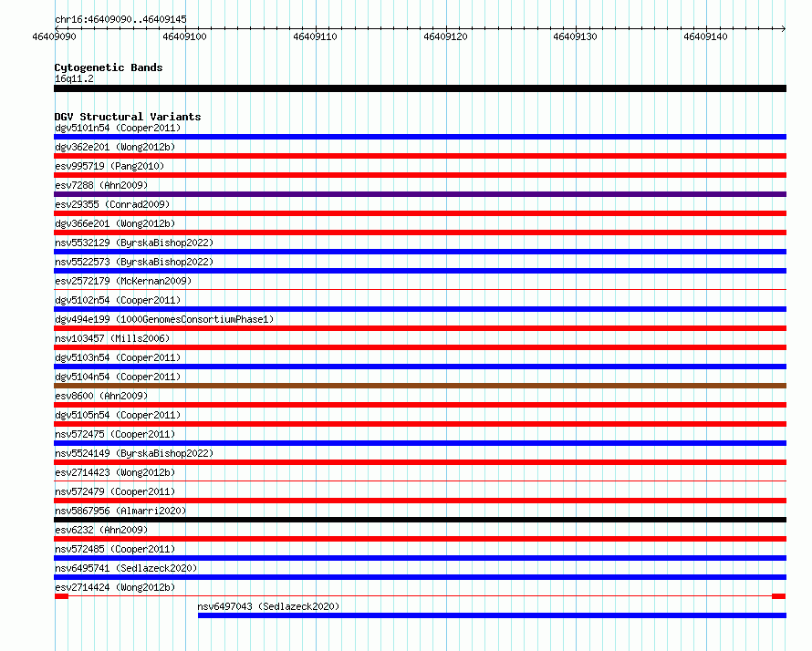Open variant dgv362e201 (Wong2012b) label

point(115,147)
